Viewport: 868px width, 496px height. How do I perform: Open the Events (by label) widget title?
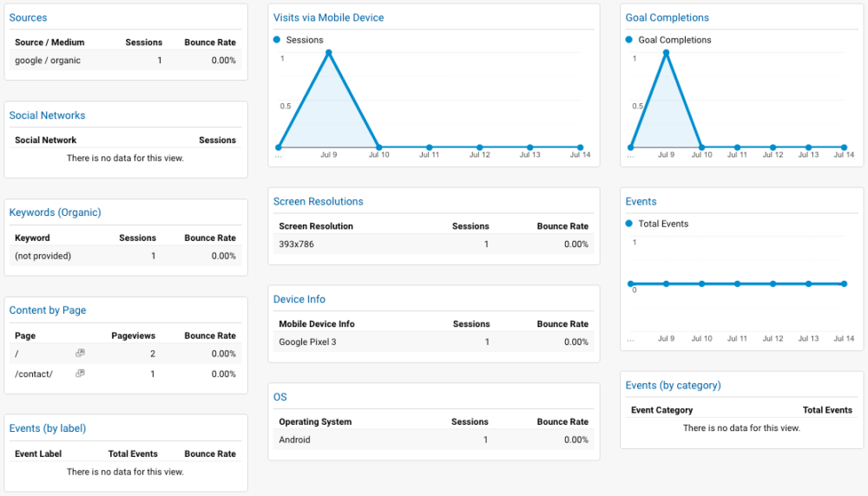tap(48, 428)
